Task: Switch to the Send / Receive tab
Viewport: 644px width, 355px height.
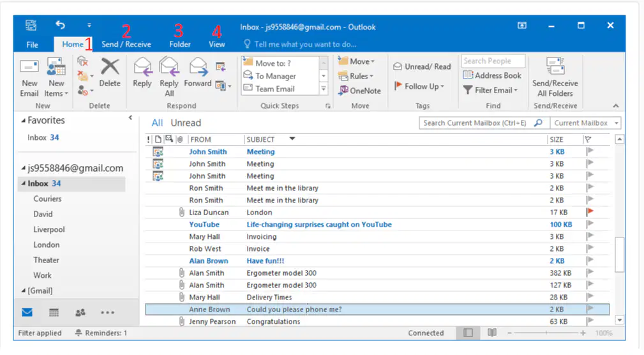Action: click(x=126, y=45)
